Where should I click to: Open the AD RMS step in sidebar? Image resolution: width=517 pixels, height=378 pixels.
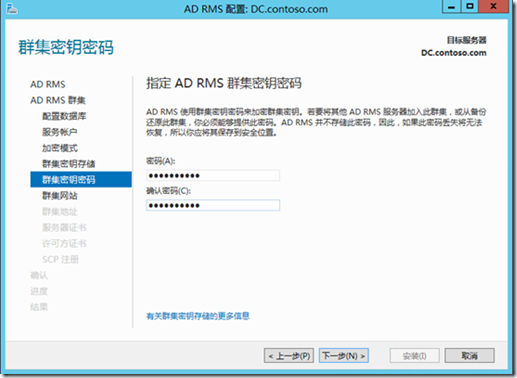coord(48,84)
